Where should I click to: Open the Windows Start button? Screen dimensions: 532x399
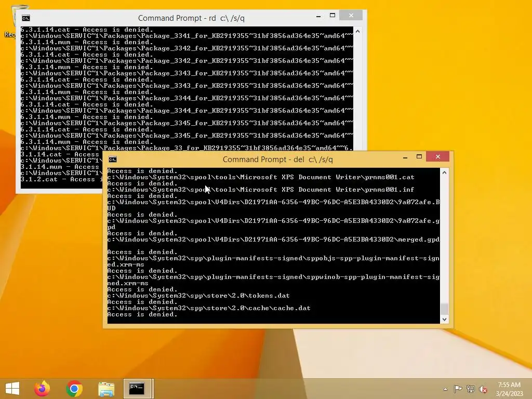point(12,389)
